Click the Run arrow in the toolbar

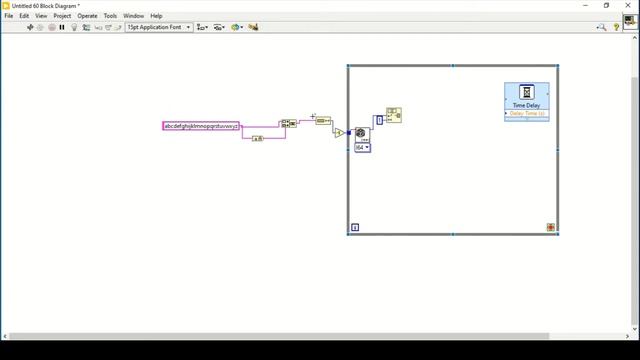[30, 27]
